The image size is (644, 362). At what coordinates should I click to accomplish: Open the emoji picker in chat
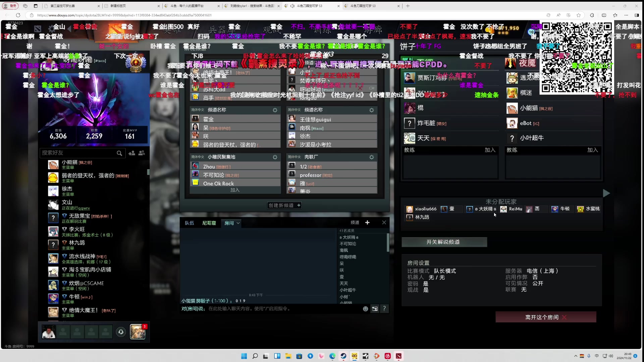click(366, 309)
